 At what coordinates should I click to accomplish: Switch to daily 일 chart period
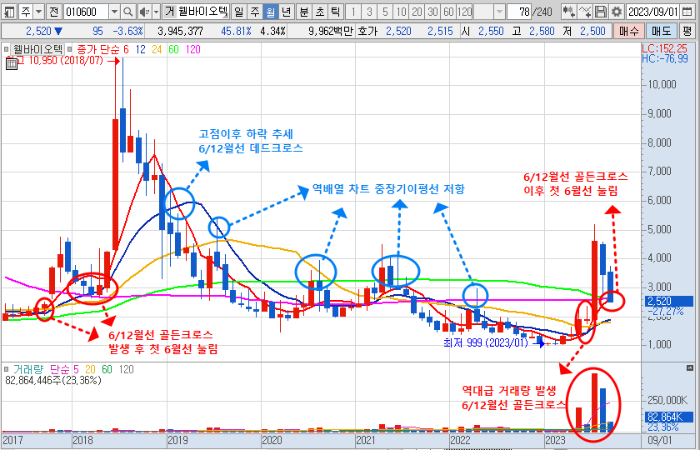(x=239, y=12)
